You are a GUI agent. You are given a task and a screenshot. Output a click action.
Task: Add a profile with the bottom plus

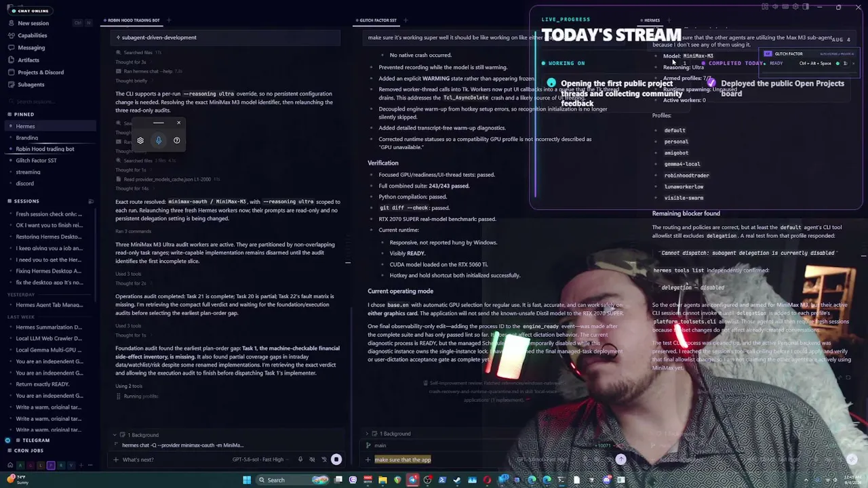(81, 466)
